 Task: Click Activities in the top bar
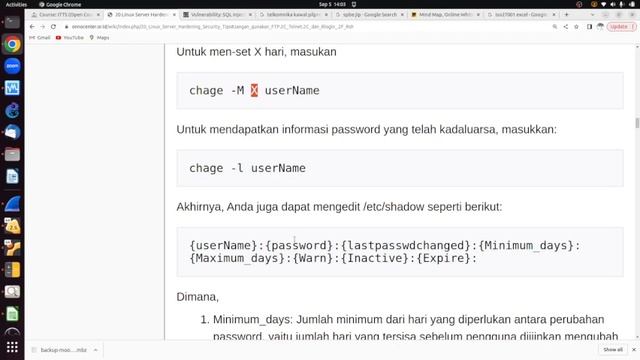pos(16,4)
